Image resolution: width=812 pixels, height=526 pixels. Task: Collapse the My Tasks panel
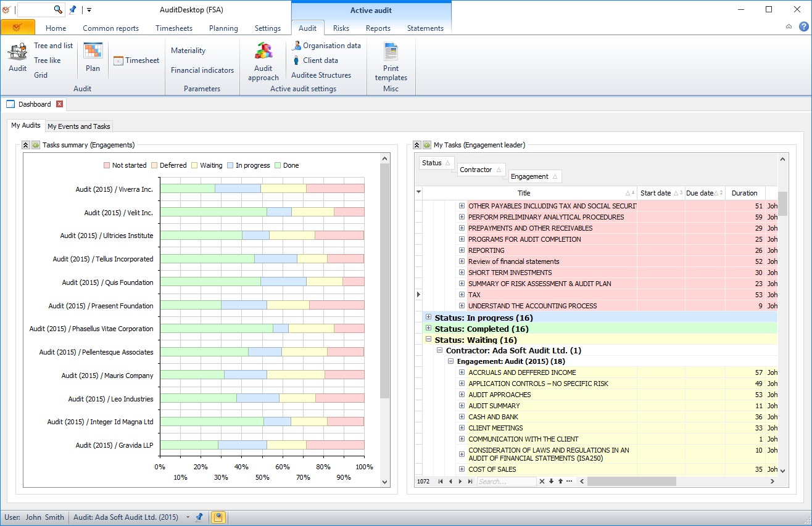(417, 145)
